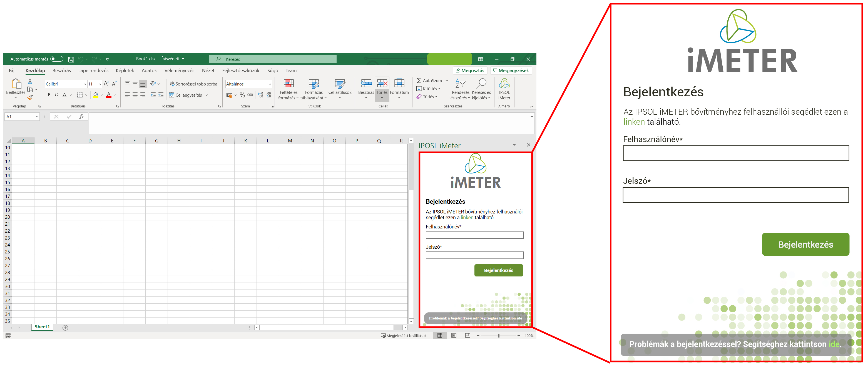Click the text orientation icon
This screenshot has width=868, height=365.
pos(153,84)
